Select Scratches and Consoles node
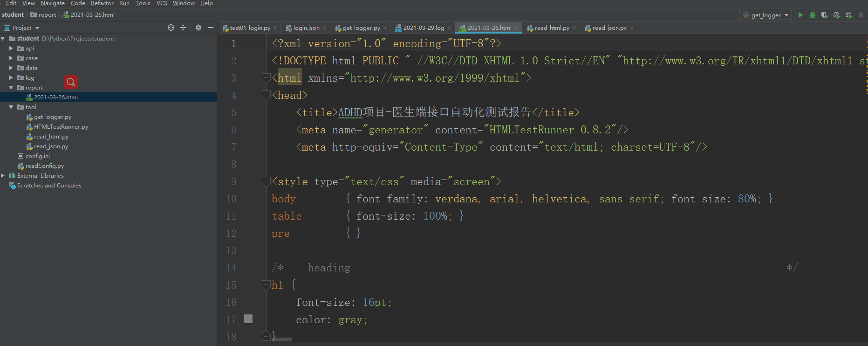Viewport: 868px width, 346px height. pyautogui.click(x=49, y=186)
